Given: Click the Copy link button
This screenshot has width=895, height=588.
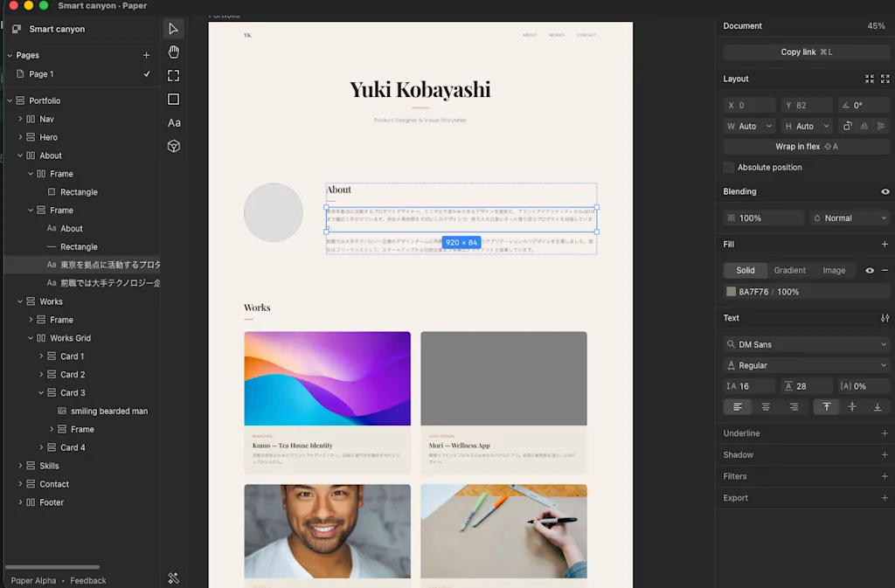Looking at the screenshot, I should pos(806,52).
